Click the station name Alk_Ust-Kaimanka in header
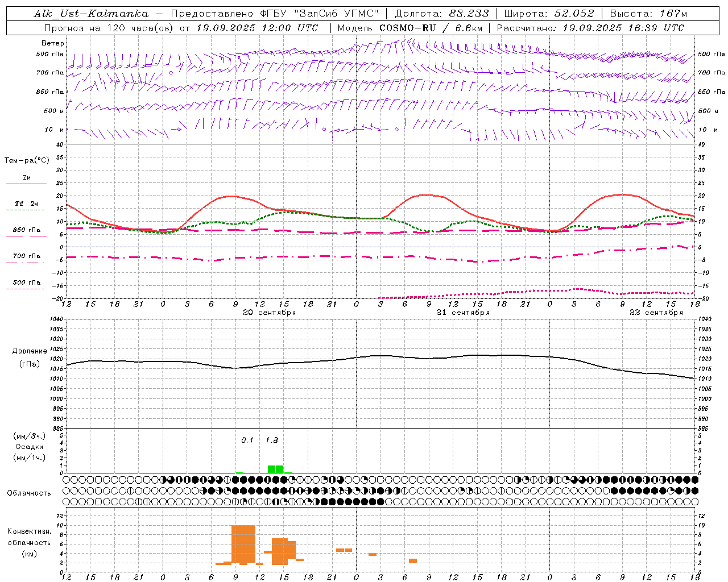Screen dimensions: 728x582 tap(91, 14)
